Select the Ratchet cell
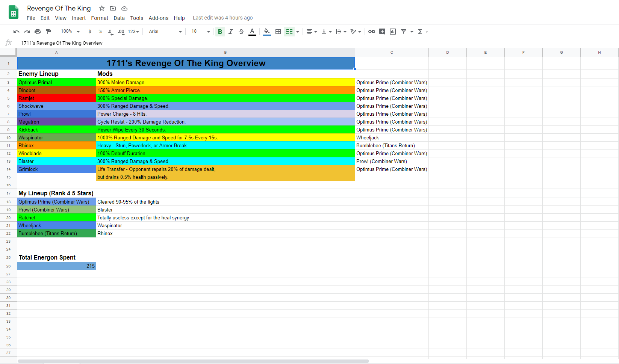Screen dimensions: 619x364 tap(56, 218)
